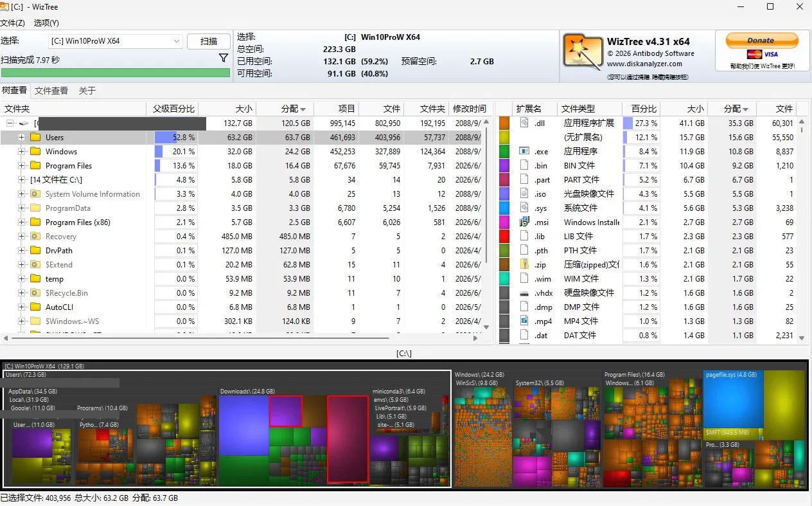Click the .zip archive icon

point(524,264)
